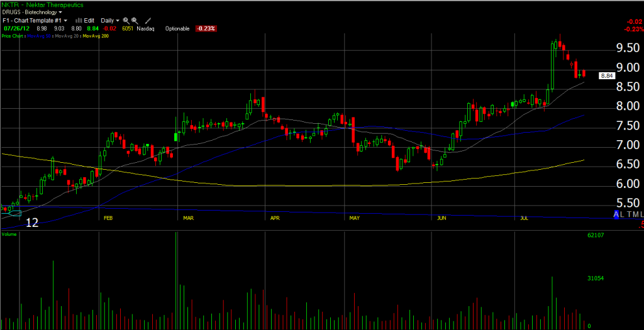Click the zoom in magnifier icon
The width and height of the screenshot is (644, 330).
(x=126, y=20)
